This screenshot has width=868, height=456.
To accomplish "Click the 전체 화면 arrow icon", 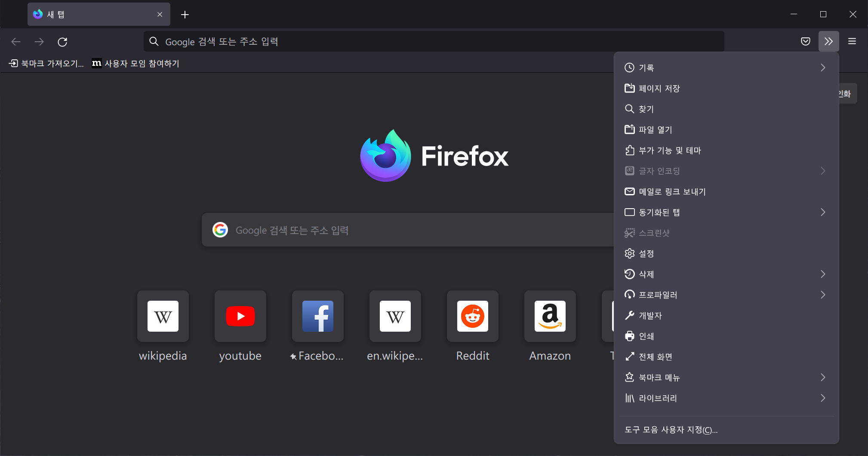I will [x=629, y=357].
